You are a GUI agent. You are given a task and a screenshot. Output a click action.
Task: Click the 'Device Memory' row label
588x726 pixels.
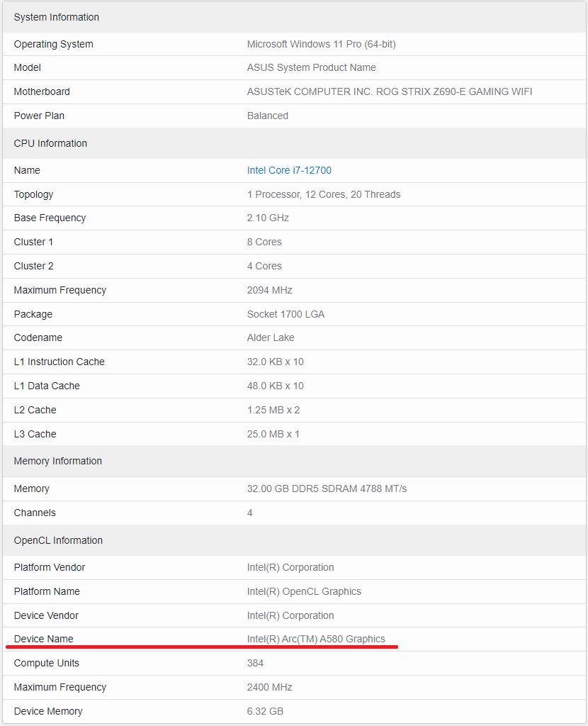click(x=48, y=711)
